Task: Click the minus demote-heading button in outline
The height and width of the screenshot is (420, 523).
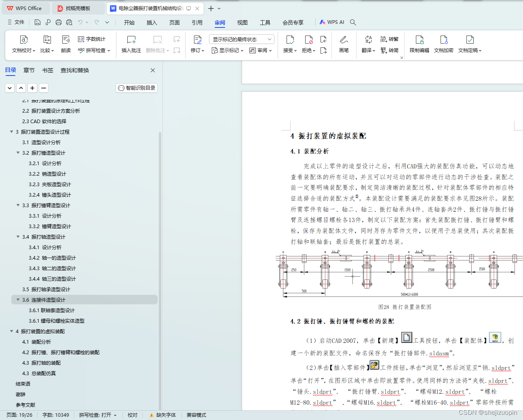Action: (x=44, y=88)
